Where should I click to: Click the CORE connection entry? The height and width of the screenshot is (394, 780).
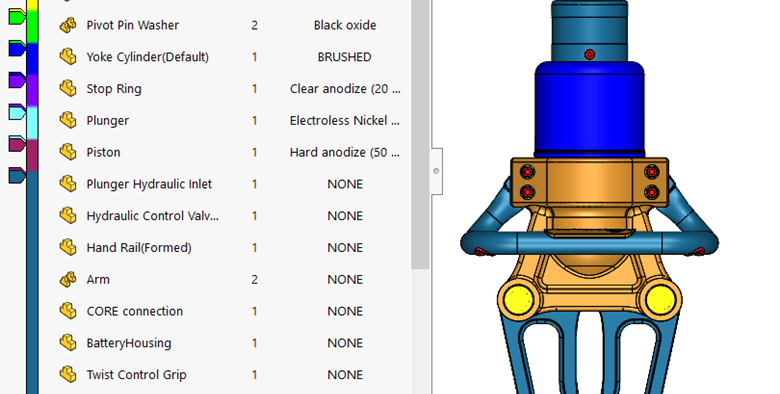[x=135, y=311]
